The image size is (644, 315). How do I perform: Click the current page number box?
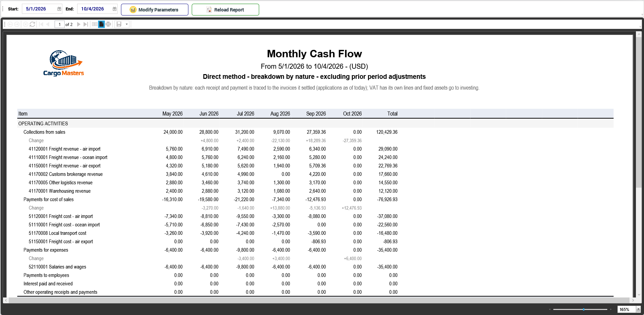(60, 24)
